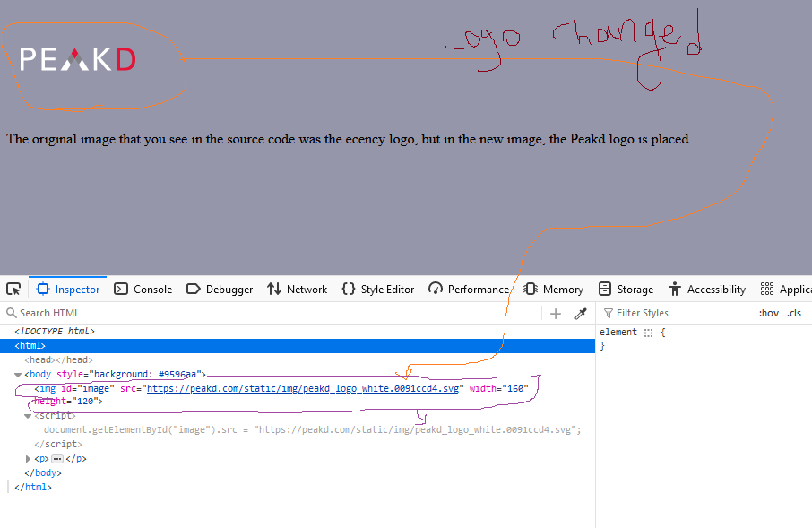Click the width="160" attribute
Viewport: 812px width, 528px height.
click(498, 388)
